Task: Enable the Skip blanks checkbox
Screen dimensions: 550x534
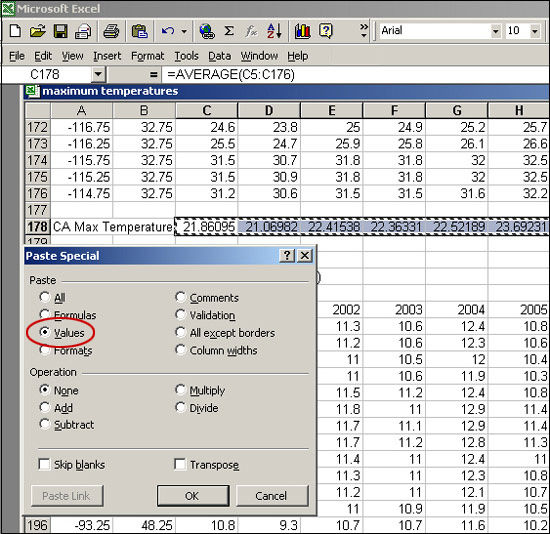Action: pos(44,464)
